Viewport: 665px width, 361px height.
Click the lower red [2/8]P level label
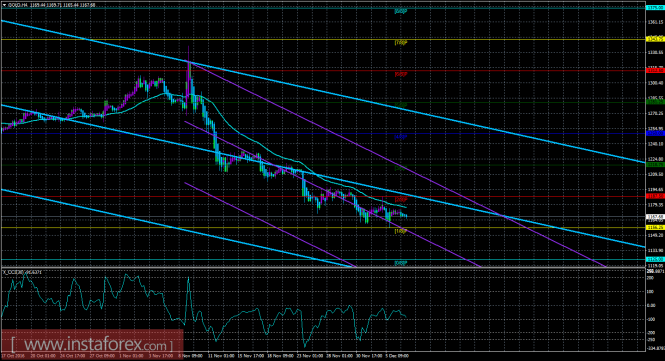pos(401,199)
